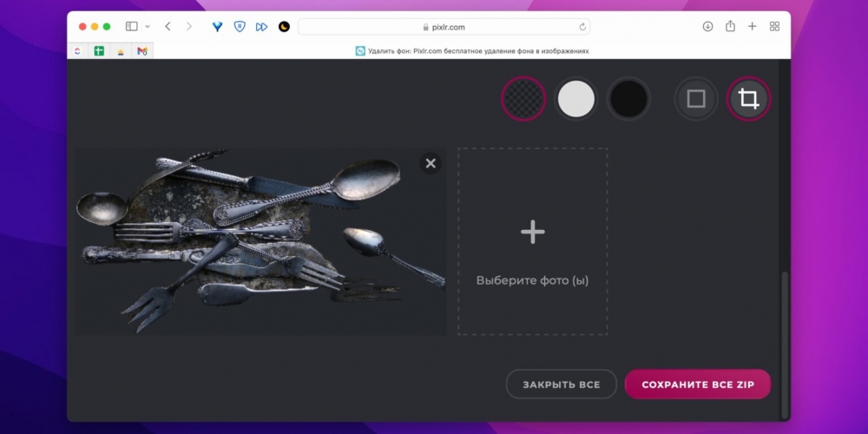The image size is (868, 434).
Task: Open the Gmail pinned tab
Action: [142, 51]
